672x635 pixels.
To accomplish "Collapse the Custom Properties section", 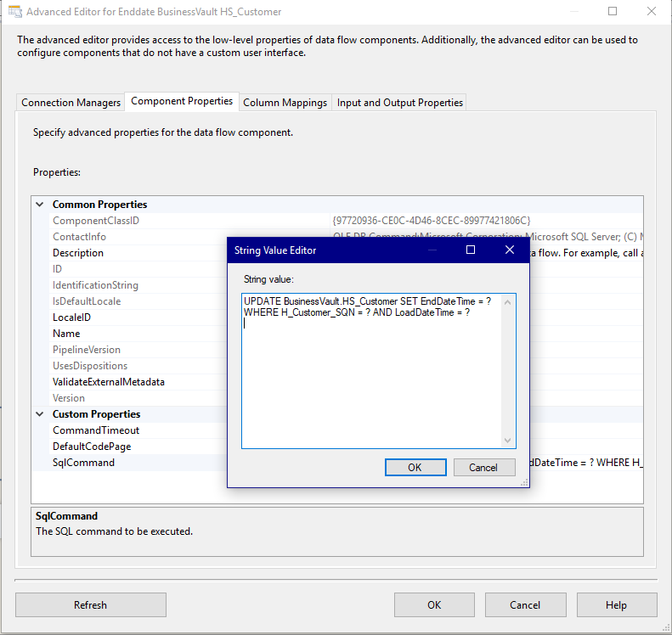I will 40,414.
